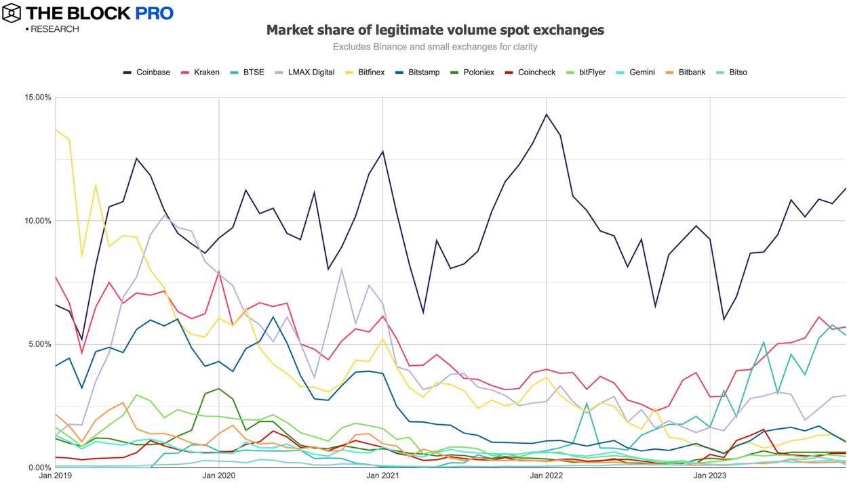Click the chart title about market share

pos(435,30)
